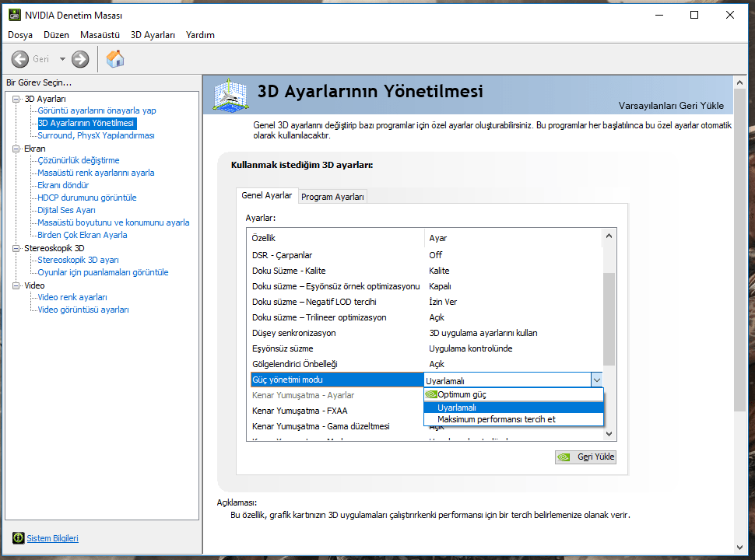
Task: Select the Düşey senkronizasyon row
Action: point(426,333)
